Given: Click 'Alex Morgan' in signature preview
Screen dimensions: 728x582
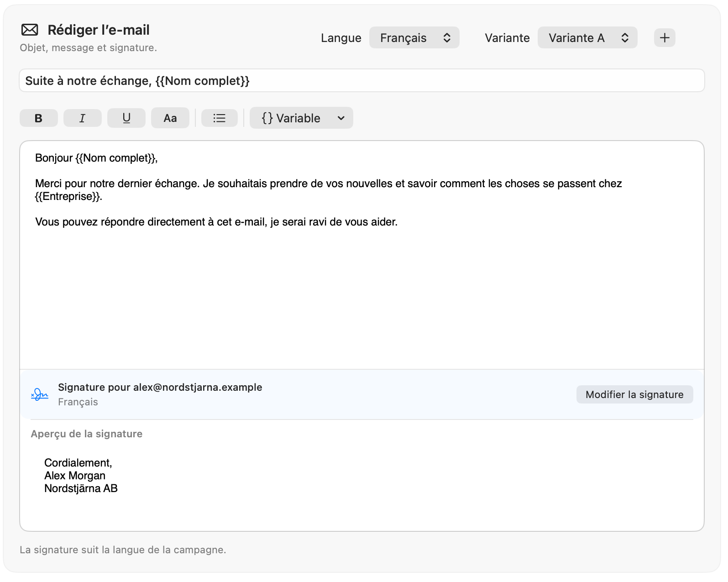Looking at the screenshot, I should (75, 476).
